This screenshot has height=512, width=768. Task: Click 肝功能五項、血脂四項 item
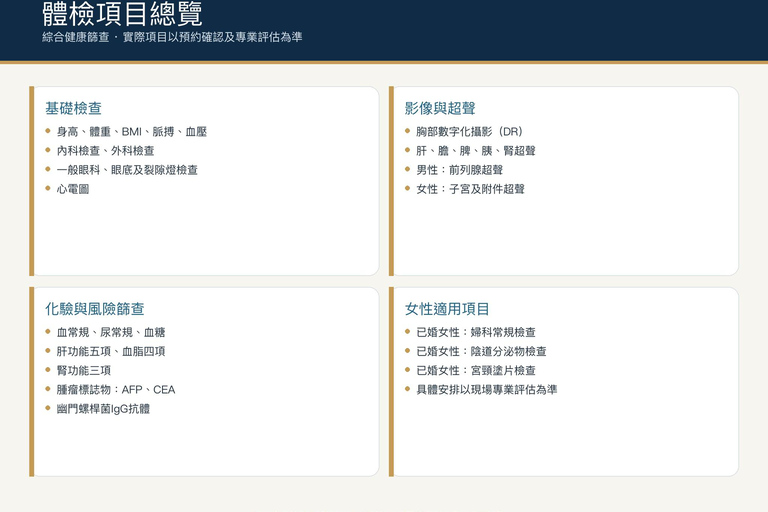(111, 351)
